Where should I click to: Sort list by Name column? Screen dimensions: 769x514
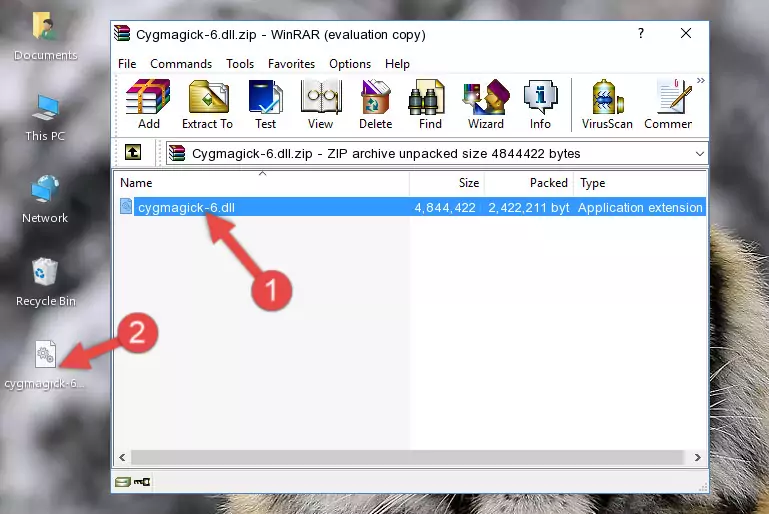(x=262, y=182)
